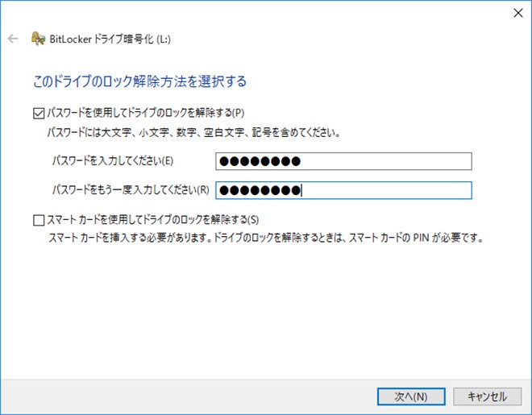The width and height of the screenshot is (532, 415).
Task: Click the masked dots in the first password field
Action: click(260, 161)
